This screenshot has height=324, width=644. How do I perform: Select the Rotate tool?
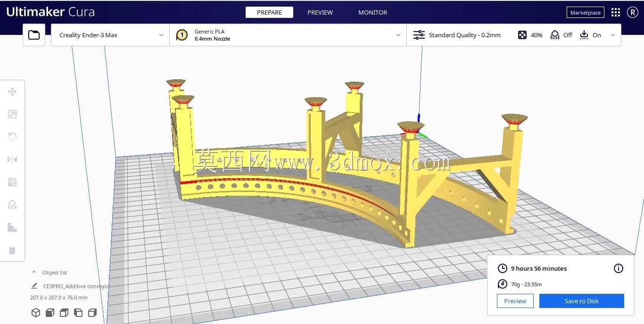pos(12,137)
